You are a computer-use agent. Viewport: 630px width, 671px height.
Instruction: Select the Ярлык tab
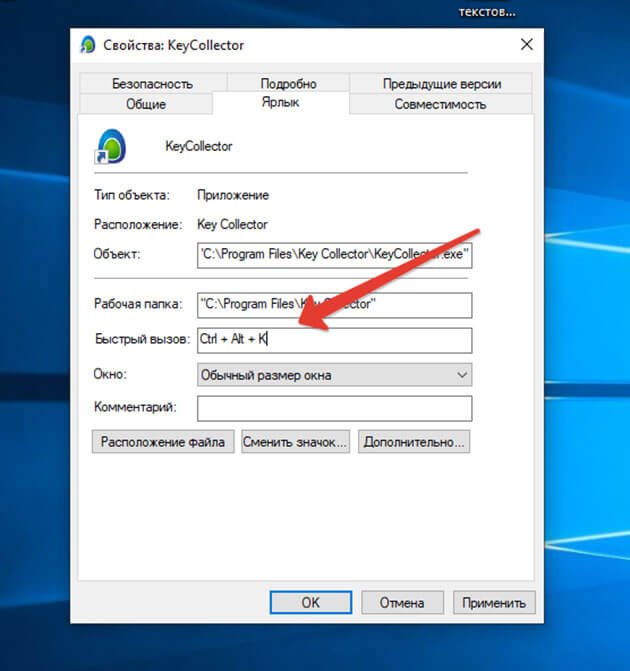pos(281,102)
